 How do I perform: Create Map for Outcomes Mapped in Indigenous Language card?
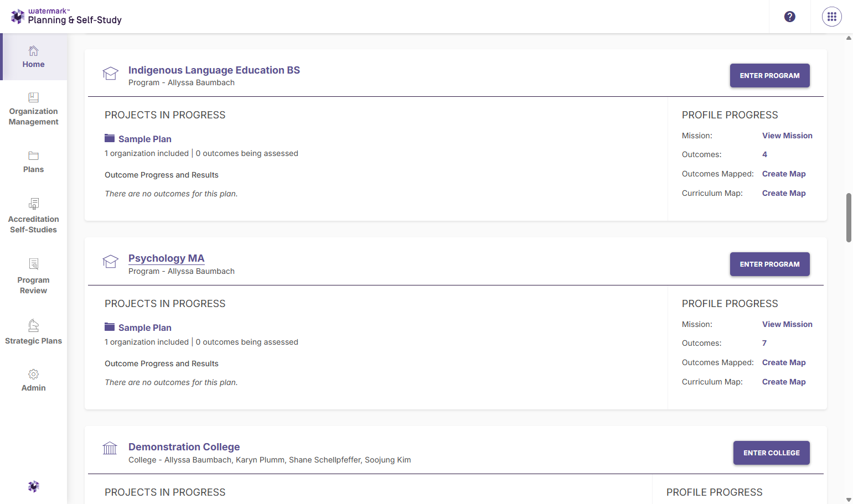(784, 174)
